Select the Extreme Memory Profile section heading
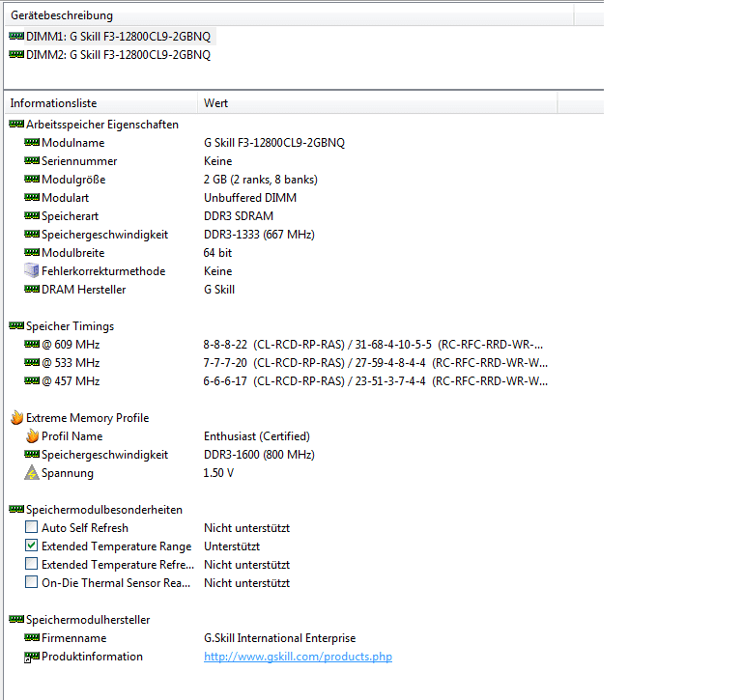 [x=88, y=418]
